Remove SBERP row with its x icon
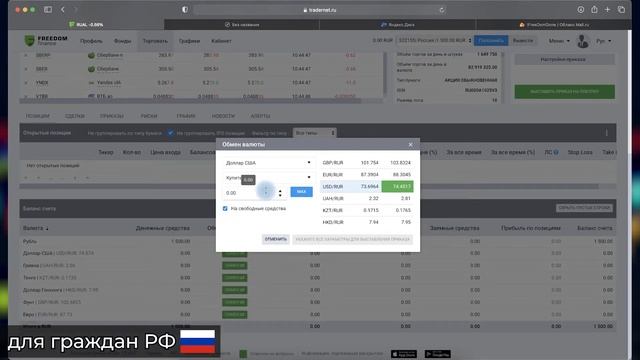 point(26,55)
